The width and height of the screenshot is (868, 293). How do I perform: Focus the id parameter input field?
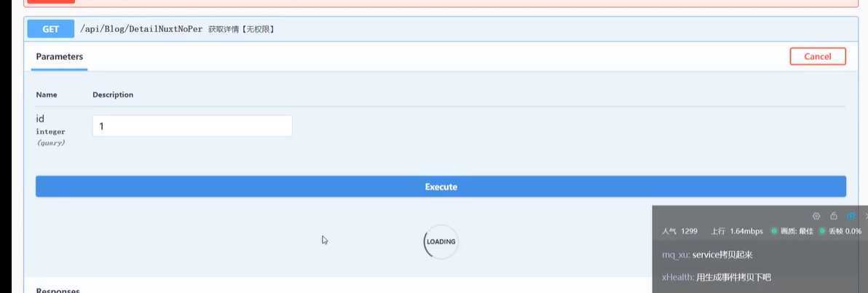pos(192,126)
